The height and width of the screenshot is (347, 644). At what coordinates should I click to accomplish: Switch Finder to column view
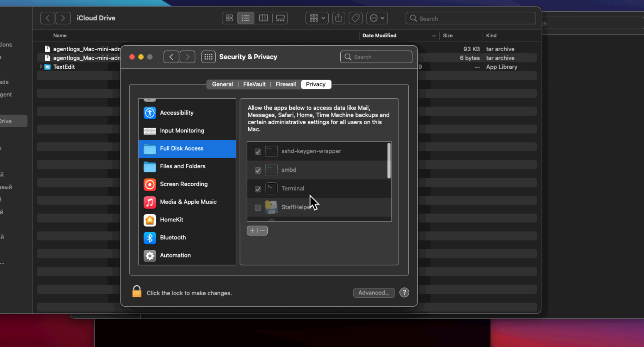[x=264, y=18]
